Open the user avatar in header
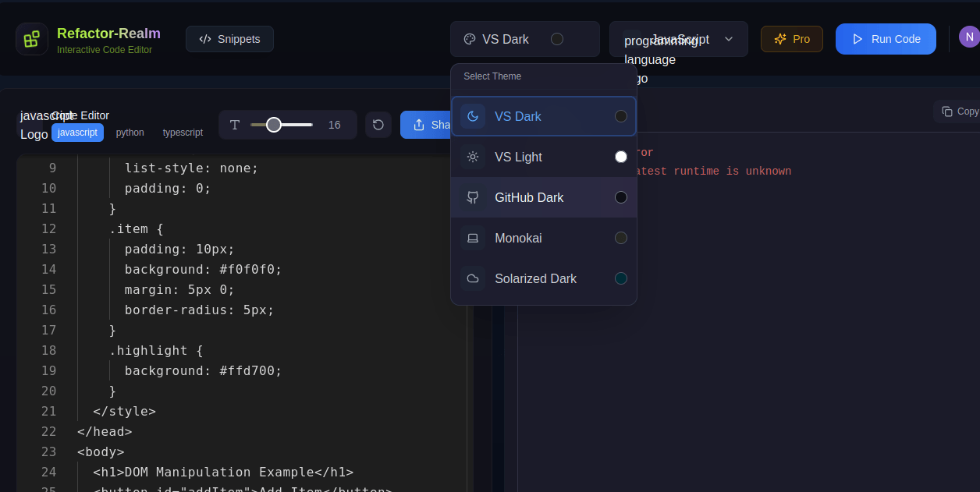This screenshot has height=492, width=980. point(968,37)
